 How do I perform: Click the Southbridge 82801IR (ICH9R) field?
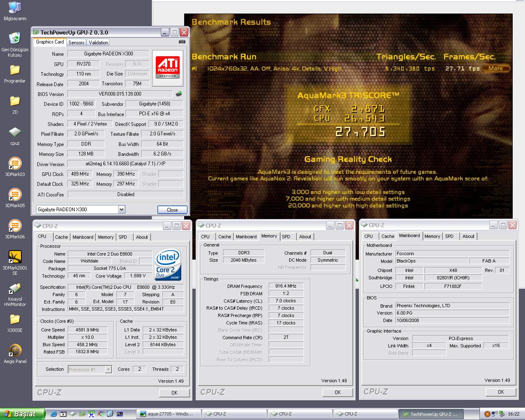click(453, 278)
